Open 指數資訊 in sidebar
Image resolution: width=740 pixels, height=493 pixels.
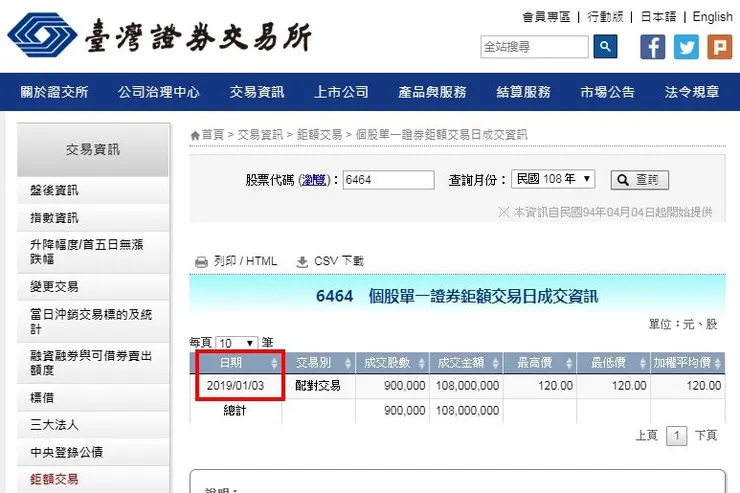(x=93, y=218)
